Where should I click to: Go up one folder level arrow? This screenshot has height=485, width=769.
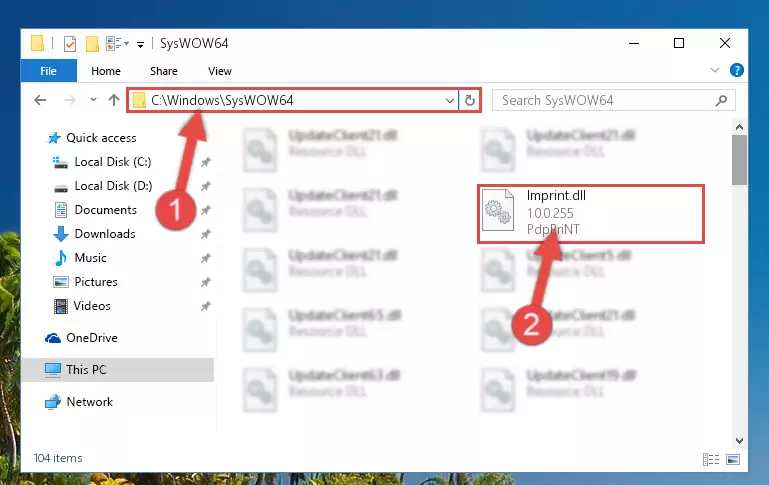(x=114, y=100)
